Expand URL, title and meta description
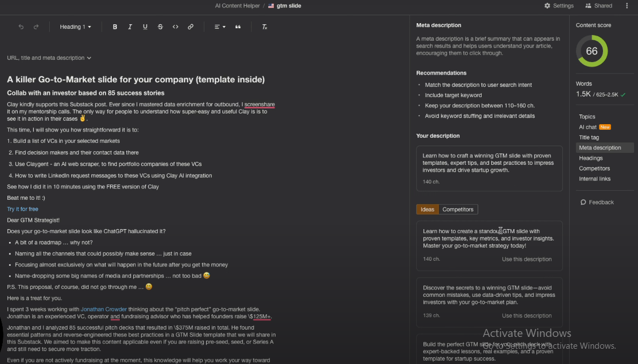 (49, 58)
